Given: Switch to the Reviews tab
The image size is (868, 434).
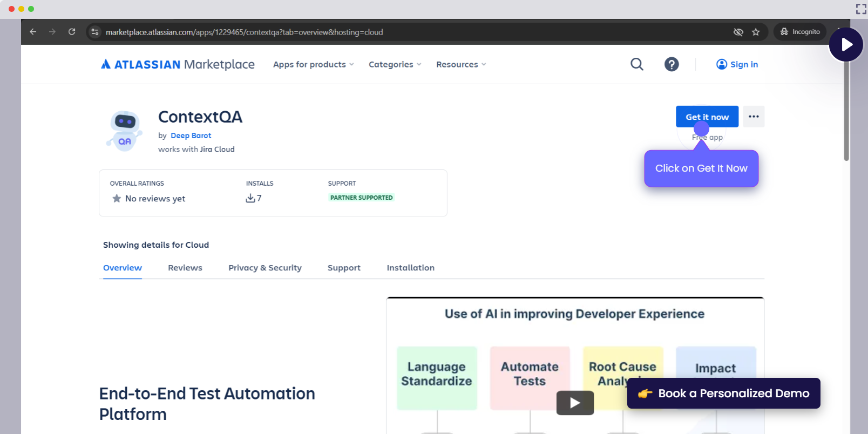Looking at the screenshot, I should coord(185,268).
